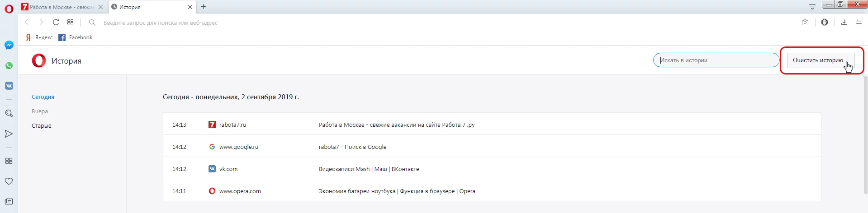Open Facebook Messenger in the sidebar
Image resolution: width=868 pixels, height=213 pixels.
(9, 45)
